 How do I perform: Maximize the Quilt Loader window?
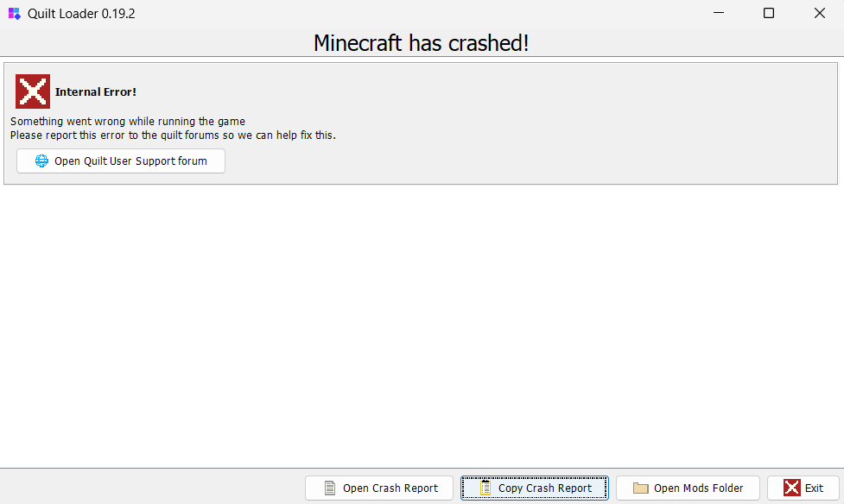pos(769,13)
